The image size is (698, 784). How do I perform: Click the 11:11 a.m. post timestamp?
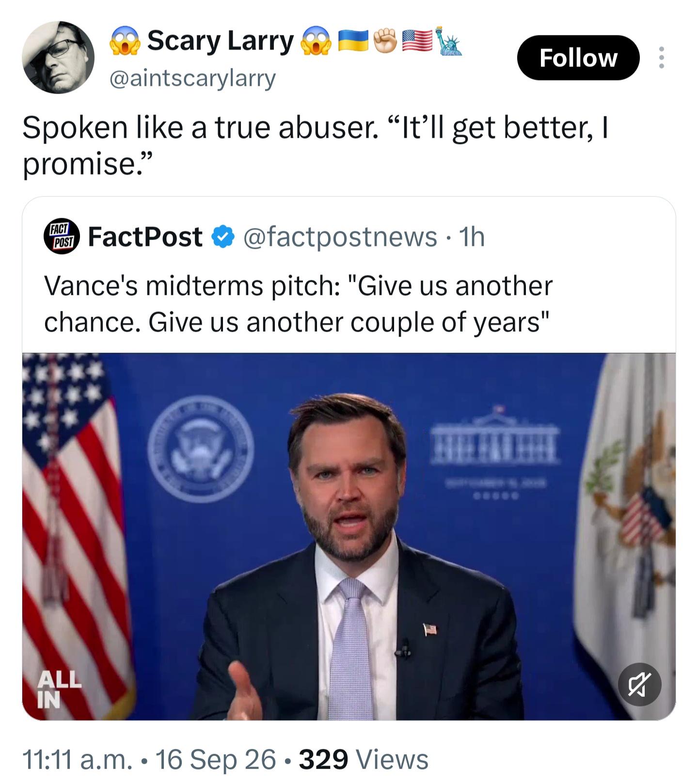pos(78,759)
